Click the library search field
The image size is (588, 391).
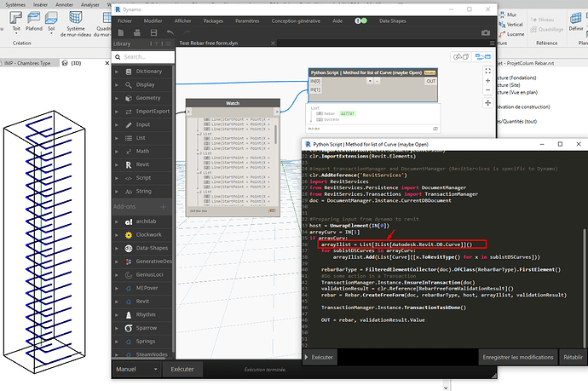pyautogui.click(x=144, y=57)
